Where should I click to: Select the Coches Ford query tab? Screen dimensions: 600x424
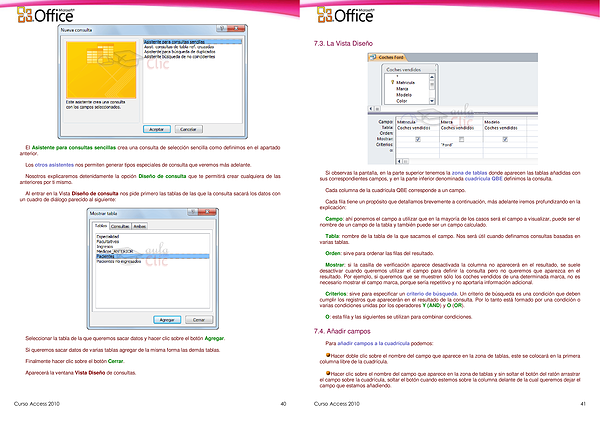point(392,59)
